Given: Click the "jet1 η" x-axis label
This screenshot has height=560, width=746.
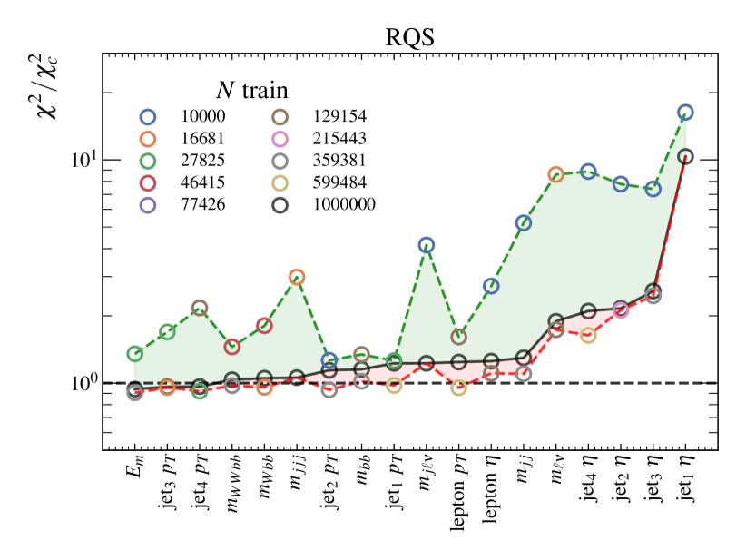Looking at the screenshot, I should [x=687, y=478].
